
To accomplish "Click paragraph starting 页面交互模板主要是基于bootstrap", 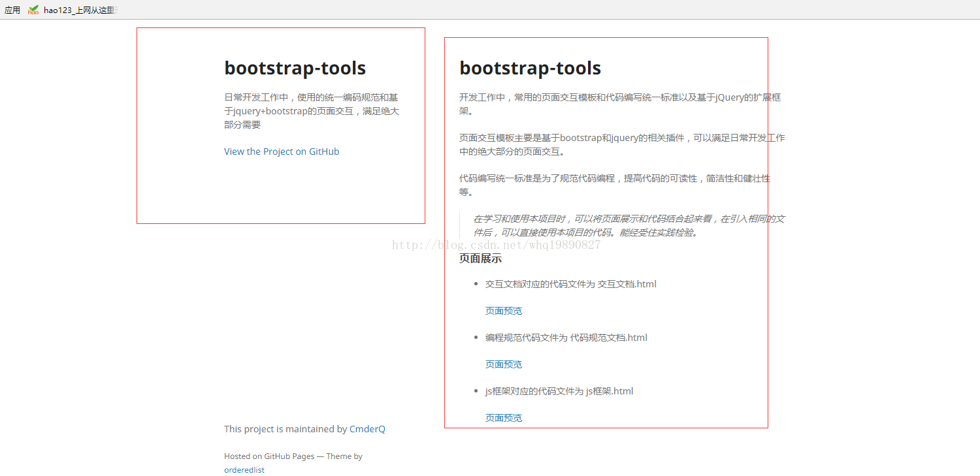I will pyautogui.click(x=622, y=144).
